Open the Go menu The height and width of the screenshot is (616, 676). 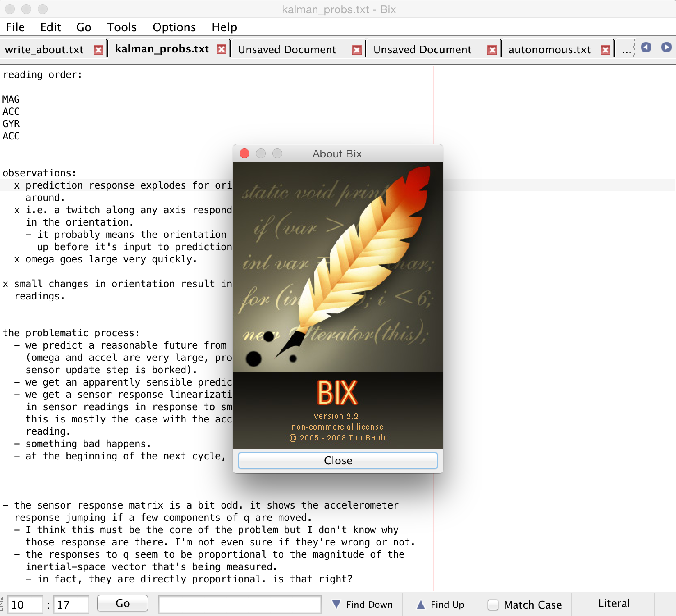pyautogui.click(x=84, y=27)
